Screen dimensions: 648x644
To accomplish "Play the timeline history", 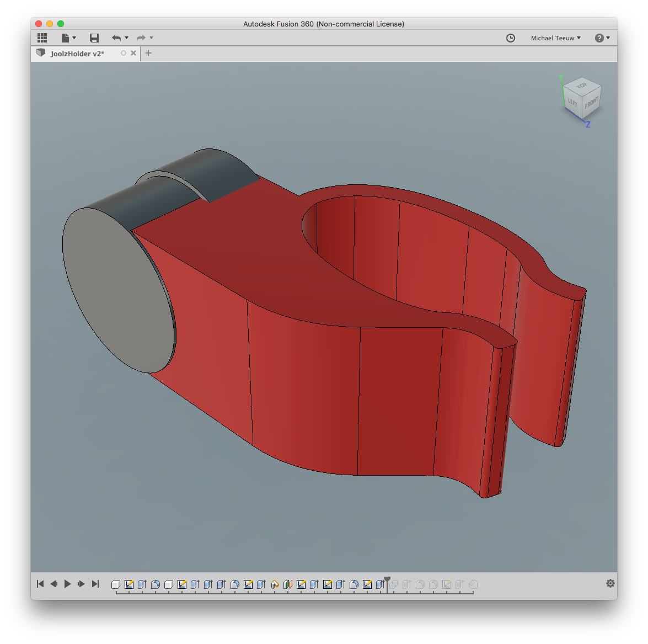I will pyautogui.click(x=67, y=584).
